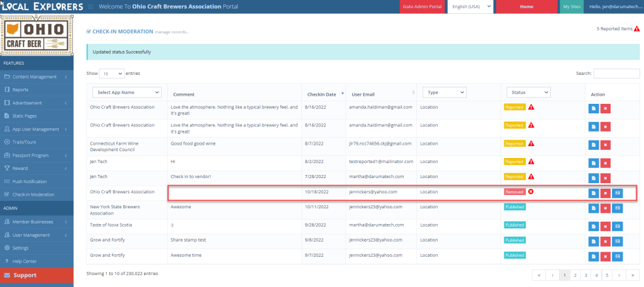This screenshot has height=287, width=644.
Task: Open the Select App Name filter dropdown
Action: 127,93
